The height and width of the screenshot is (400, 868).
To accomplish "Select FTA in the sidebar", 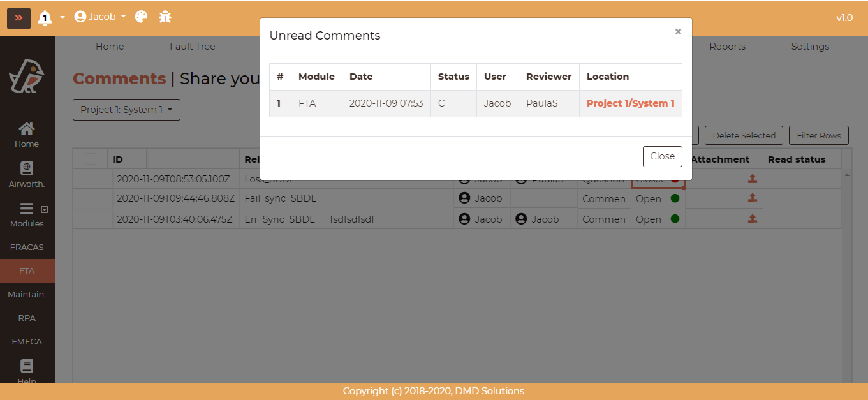I will [x=27, y=271].
